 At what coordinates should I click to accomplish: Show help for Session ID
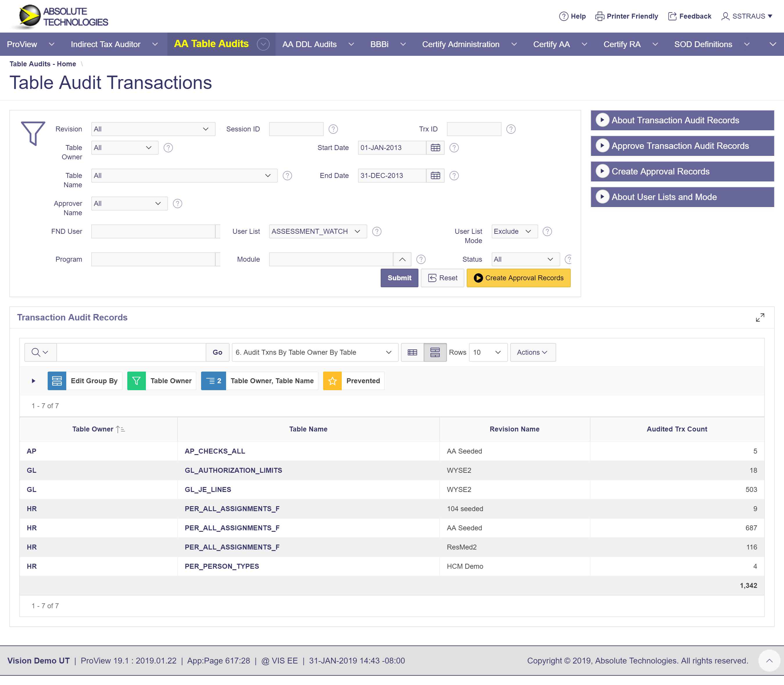pos(333,129)
